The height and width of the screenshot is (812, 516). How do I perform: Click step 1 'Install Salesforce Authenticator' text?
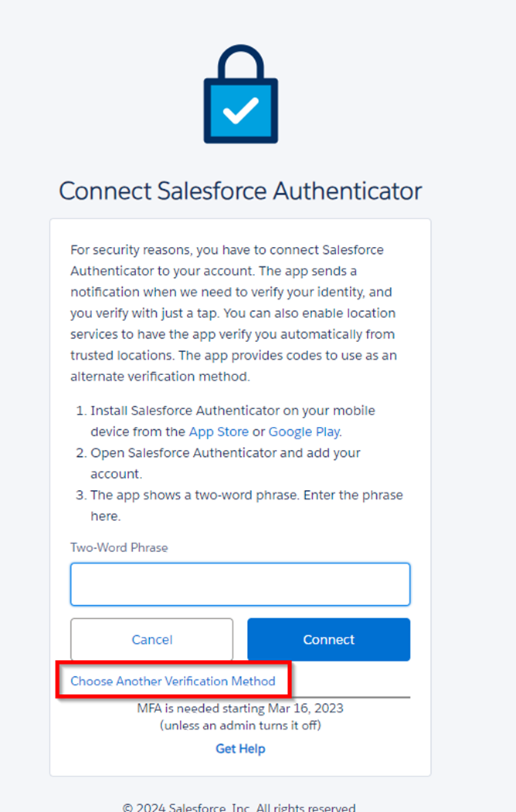pos(233,411)
